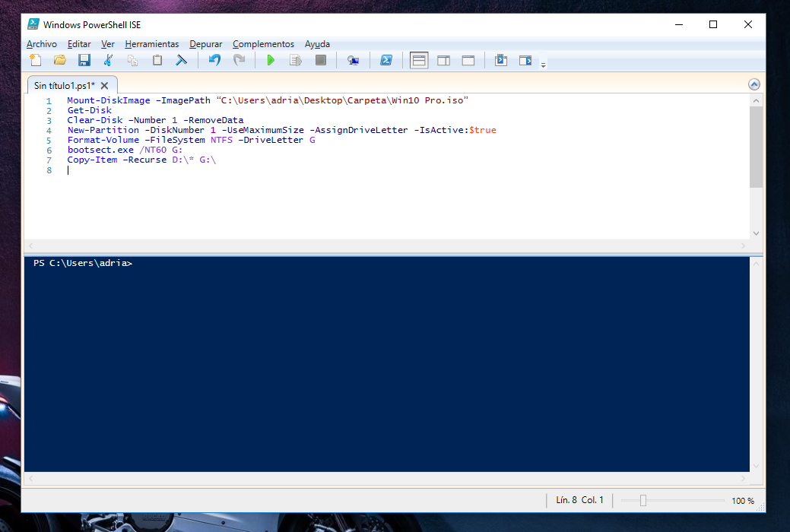
Task: Click the ISO file path string on line 1
Action: (343, 100)
